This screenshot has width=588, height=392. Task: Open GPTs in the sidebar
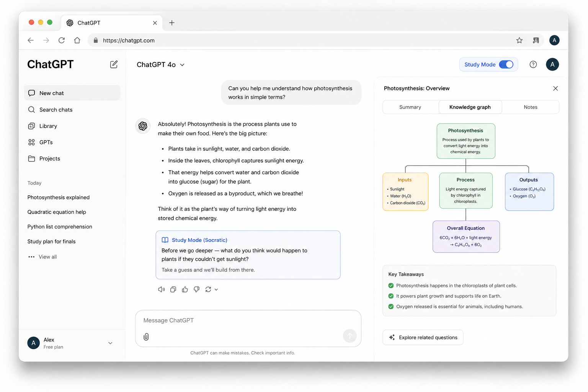click(72, 142)
